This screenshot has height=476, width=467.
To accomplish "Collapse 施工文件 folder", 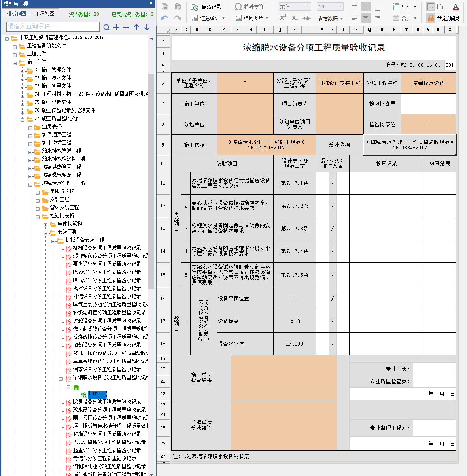I will click(15, 64).
